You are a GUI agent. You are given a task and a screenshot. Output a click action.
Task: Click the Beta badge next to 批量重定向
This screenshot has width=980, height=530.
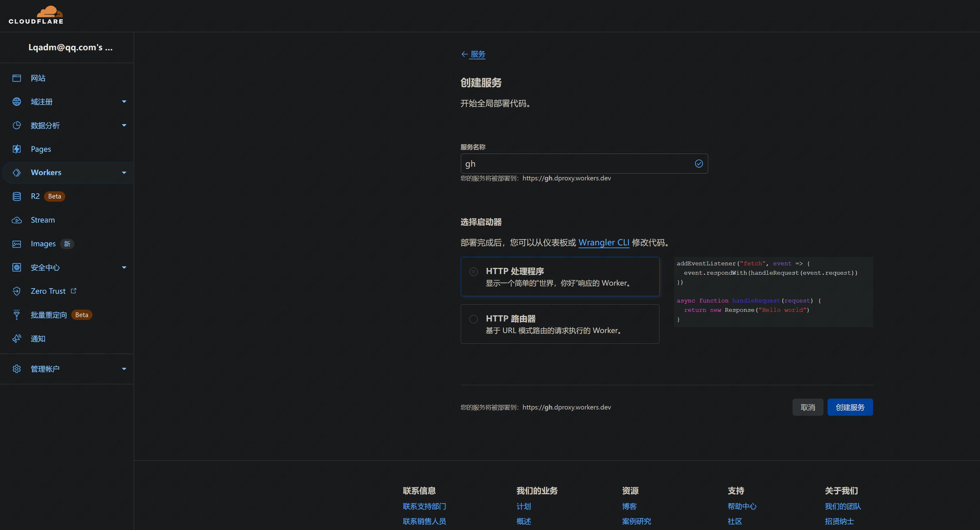click(82, 315)
